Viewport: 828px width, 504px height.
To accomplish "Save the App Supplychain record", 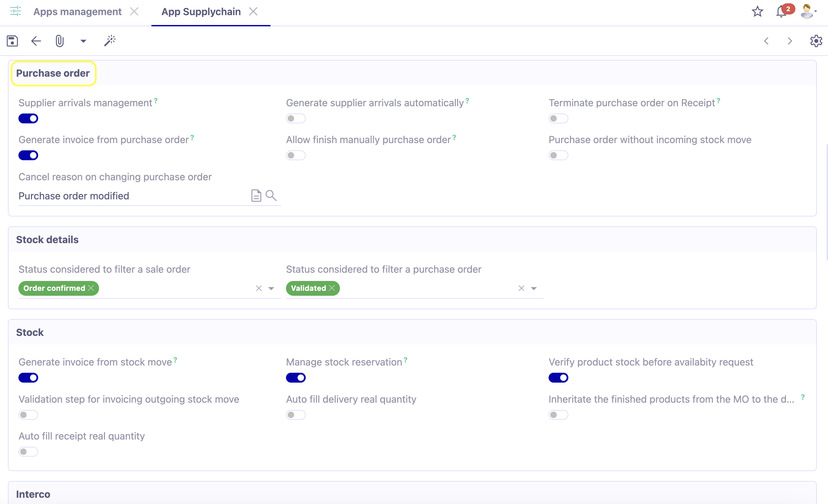I will (x=12, y=41).
